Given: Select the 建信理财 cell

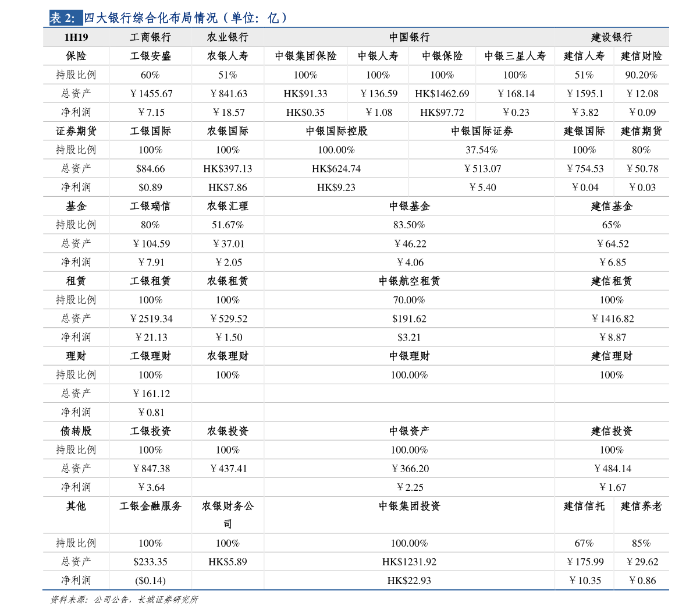Looking at the screenshot, I should click(x=612, y=356).
